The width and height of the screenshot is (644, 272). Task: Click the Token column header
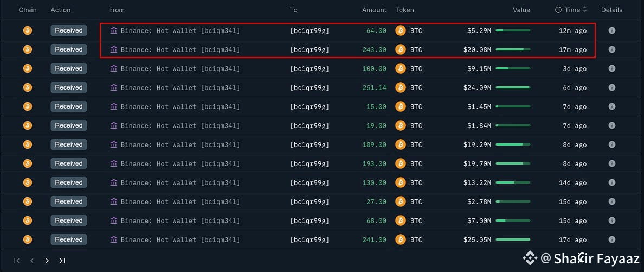404,10
